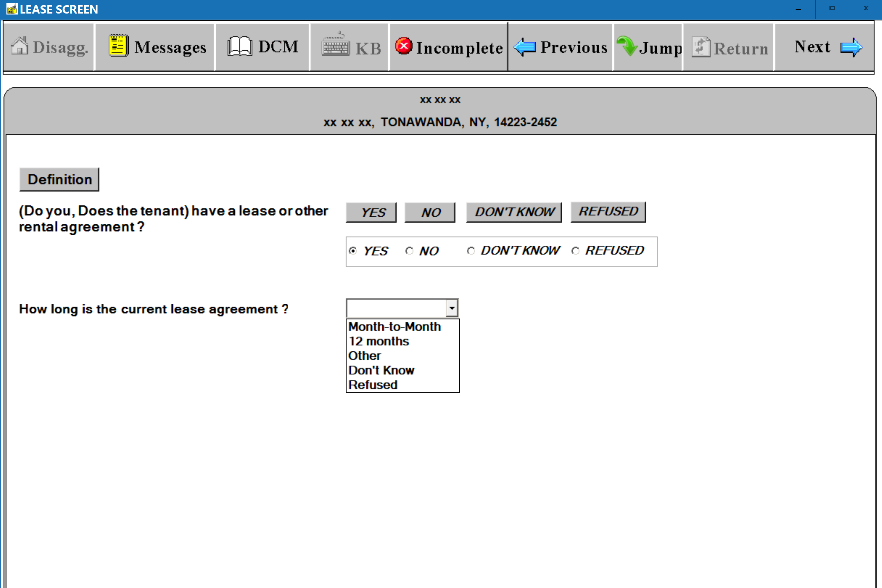The width and height of the screenshot is (882, 588).
Task: Click the Disagg. house icon
Action: (x=19, y=46)
